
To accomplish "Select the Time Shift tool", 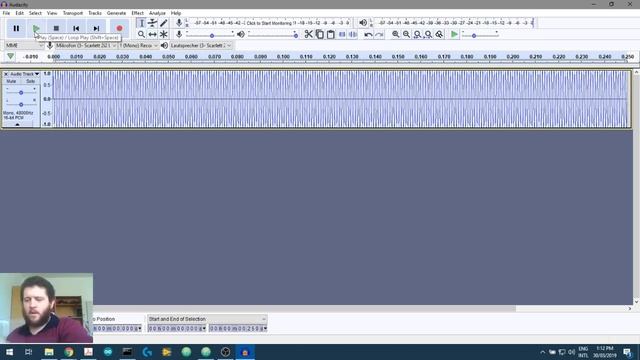I will click(x=152, y=34).
